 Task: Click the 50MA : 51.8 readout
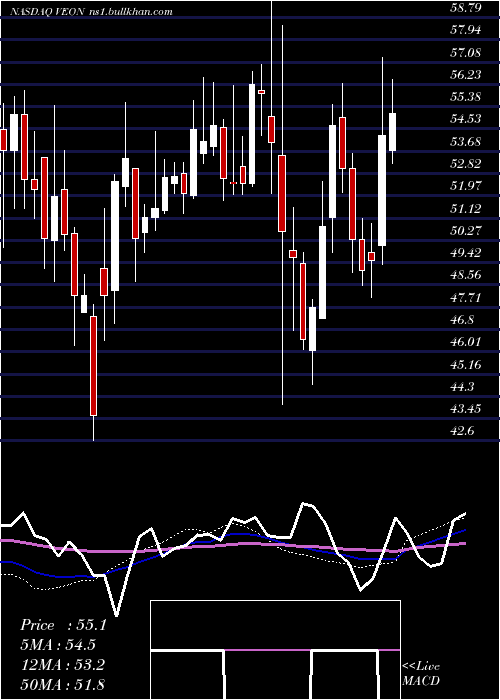[62, 684]
